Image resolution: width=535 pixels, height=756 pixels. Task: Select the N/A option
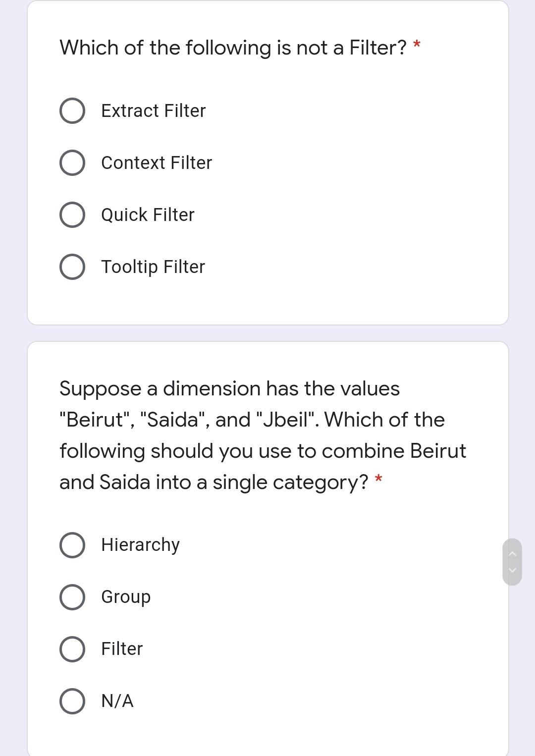(72, 701)
